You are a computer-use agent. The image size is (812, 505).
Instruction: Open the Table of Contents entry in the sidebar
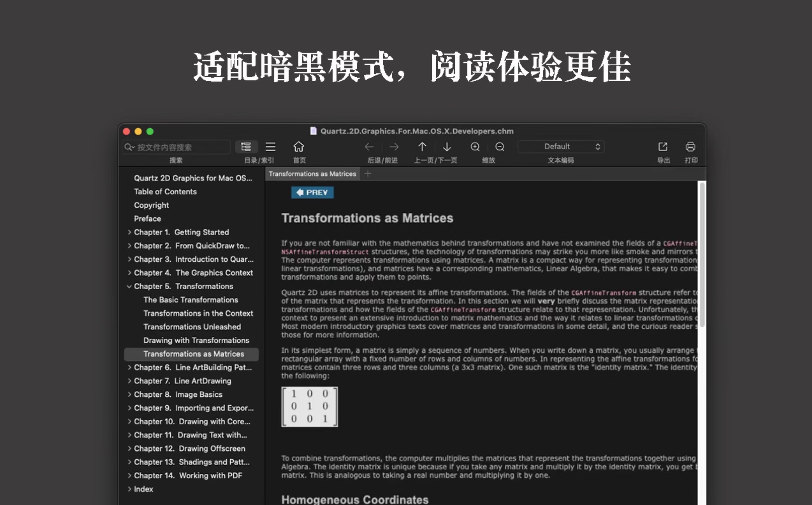pyautogui.click(x=165, y=192)
